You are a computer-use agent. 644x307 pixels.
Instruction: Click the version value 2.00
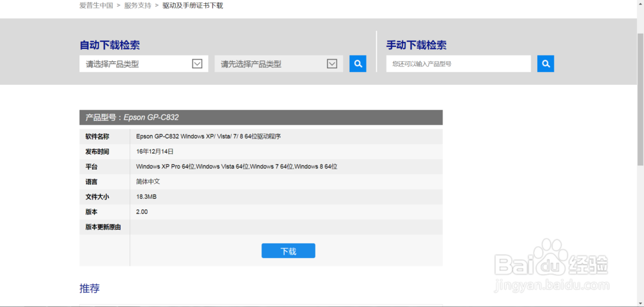click(142, 212)
